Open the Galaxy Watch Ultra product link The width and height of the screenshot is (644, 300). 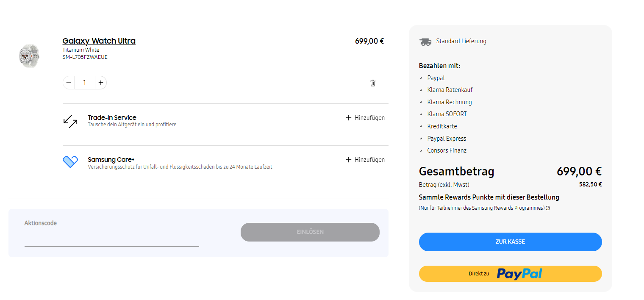click(99, 41)
